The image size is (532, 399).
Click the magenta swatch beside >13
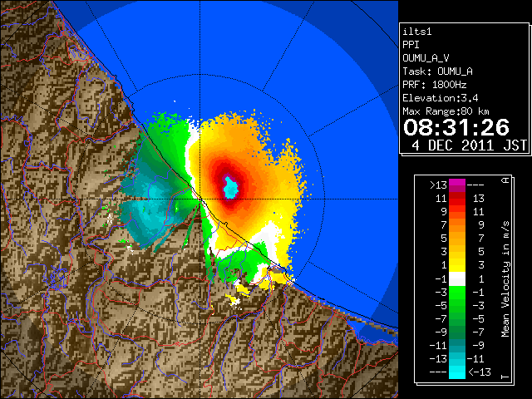point(457,185)
